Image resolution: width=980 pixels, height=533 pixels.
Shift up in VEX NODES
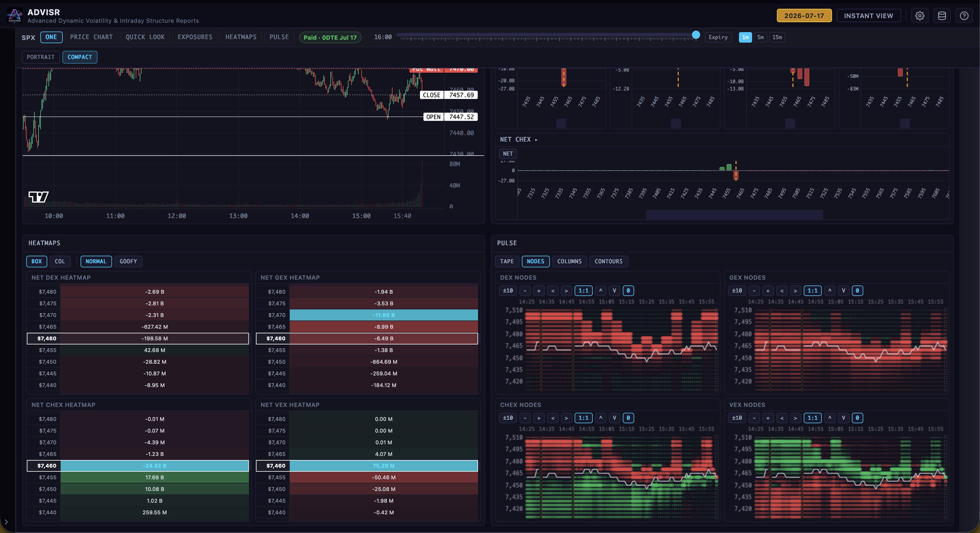coord(830,418)
